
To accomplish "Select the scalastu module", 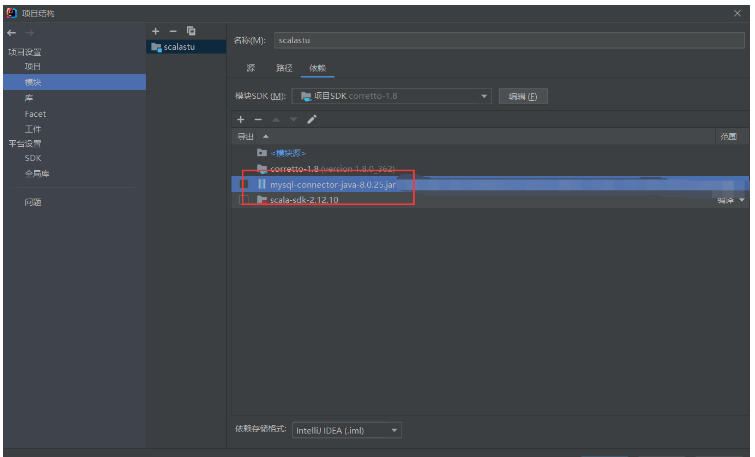I will pos(186,47).
